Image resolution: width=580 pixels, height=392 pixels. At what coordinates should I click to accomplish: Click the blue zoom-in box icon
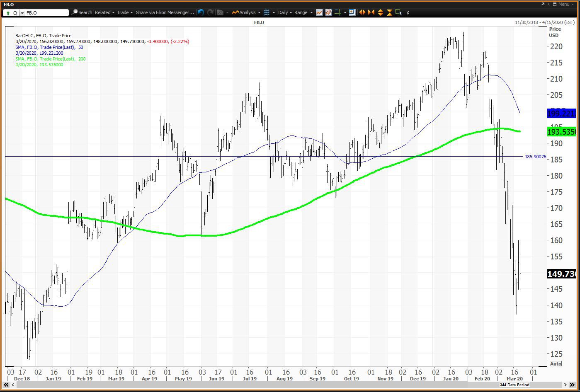tap(352, 12)
